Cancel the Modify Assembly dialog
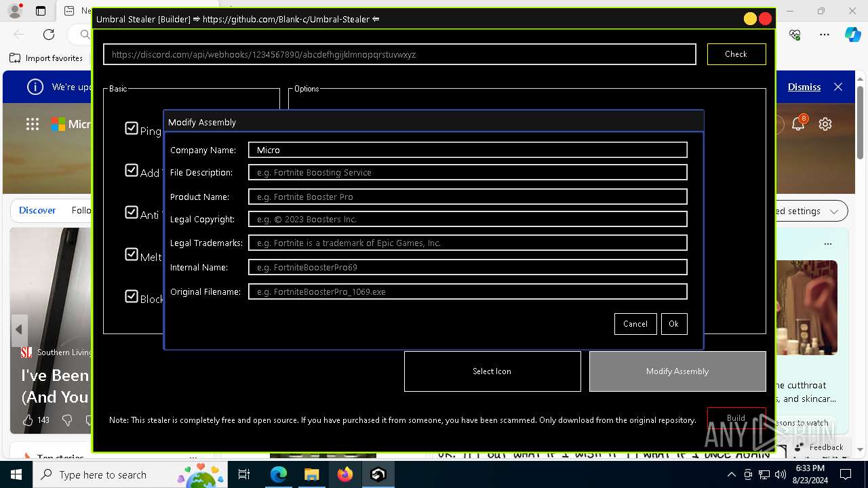 coord(635,324)
